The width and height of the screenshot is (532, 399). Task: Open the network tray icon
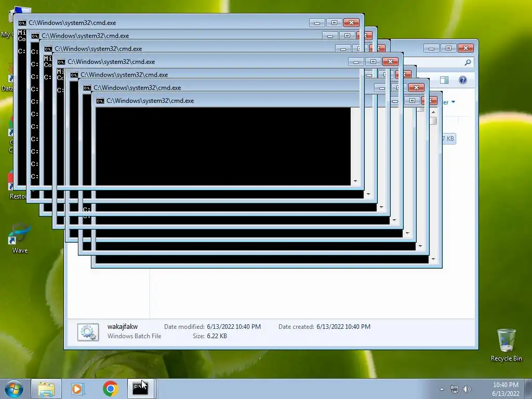[x=454, y=389]
